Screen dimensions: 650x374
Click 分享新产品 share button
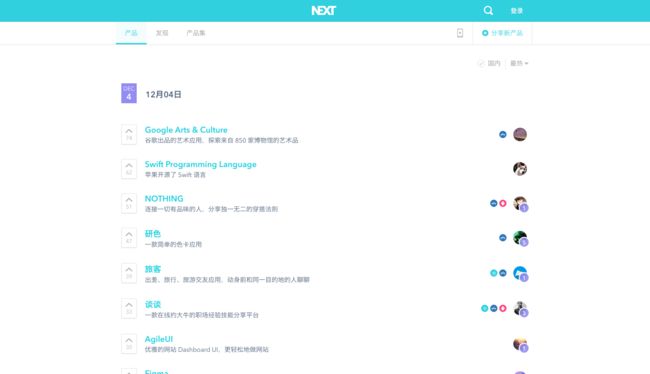pyautogui.click(x=502, y=33)
